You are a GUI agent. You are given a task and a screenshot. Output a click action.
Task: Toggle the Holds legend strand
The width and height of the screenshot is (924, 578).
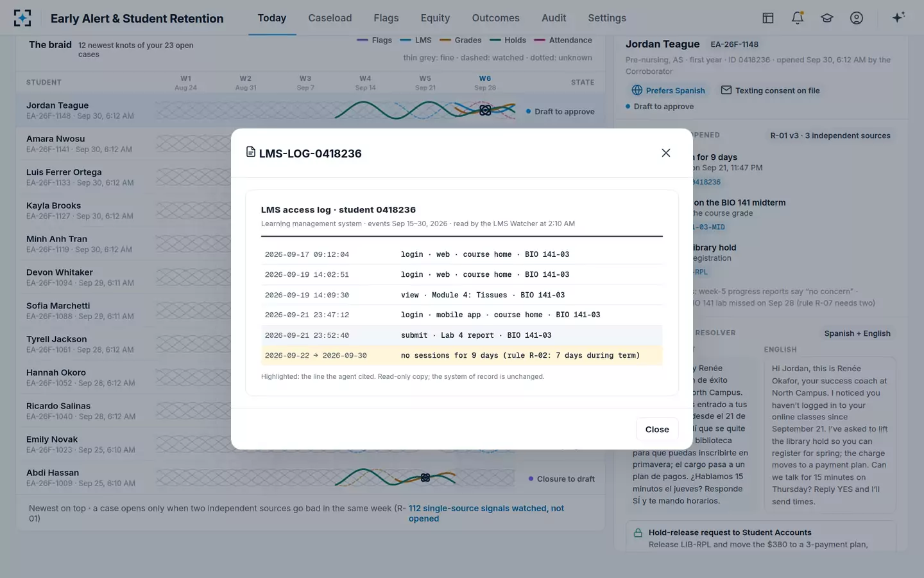(508, 40)
